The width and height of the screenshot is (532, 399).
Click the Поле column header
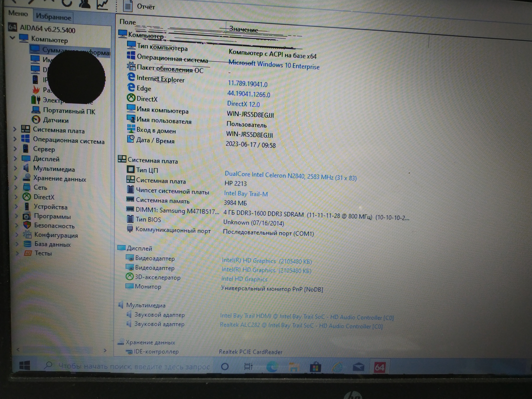[128, 22]
